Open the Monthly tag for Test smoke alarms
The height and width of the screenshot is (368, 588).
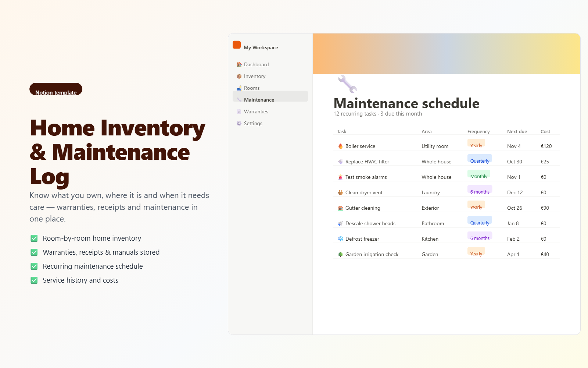click(479, 174)
